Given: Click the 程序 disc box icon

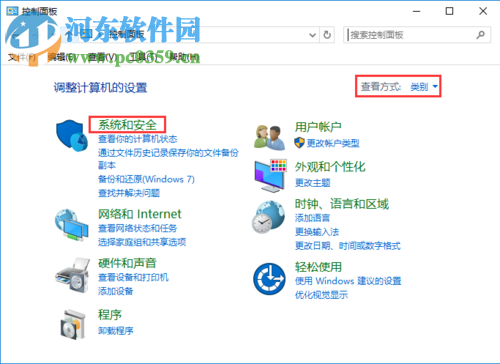Looking at the screenshot, I should tap(73, 324).
